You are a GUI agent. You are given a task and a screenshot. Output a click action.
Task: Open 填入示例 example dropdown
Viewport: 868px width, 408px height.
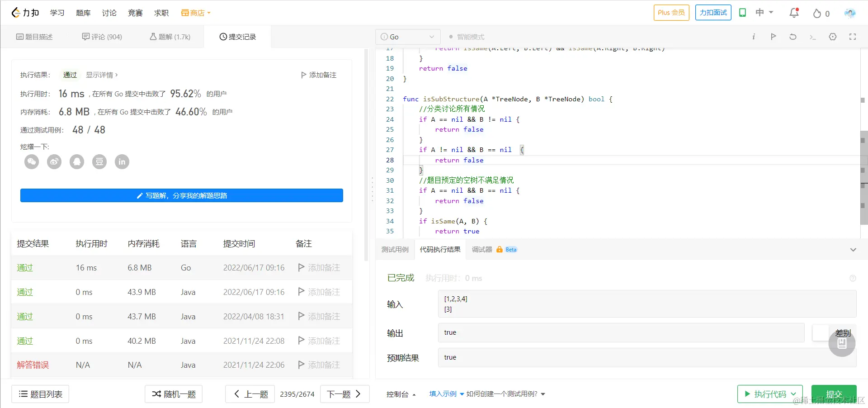(x=447, y=394)
